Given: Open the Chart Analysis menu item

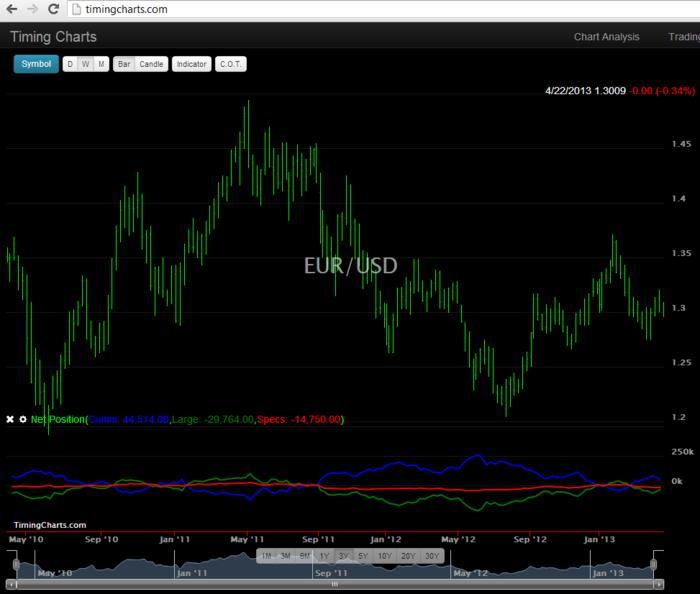Looking at the screenshot, I should (x=606, y=37).
